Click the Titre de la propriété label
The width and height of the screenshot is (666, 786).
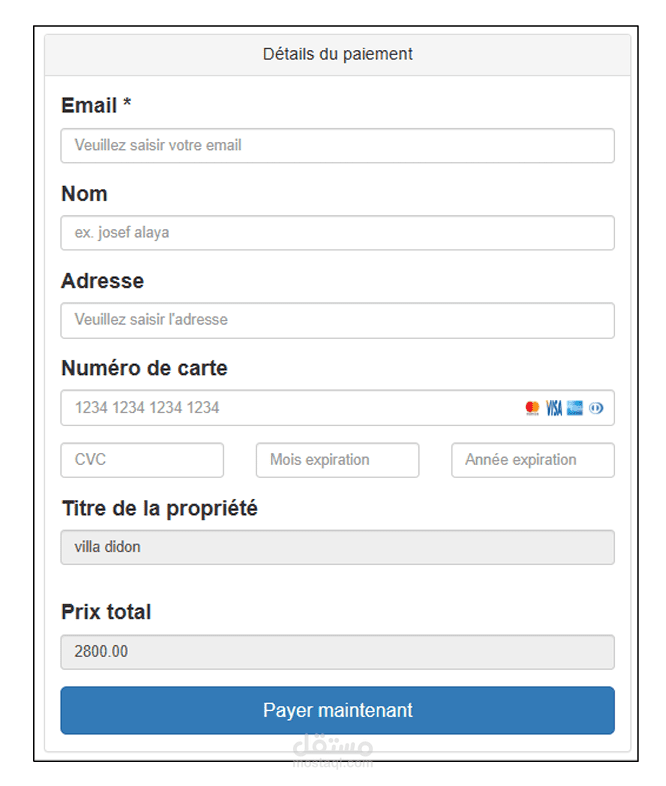click(159, 509)
